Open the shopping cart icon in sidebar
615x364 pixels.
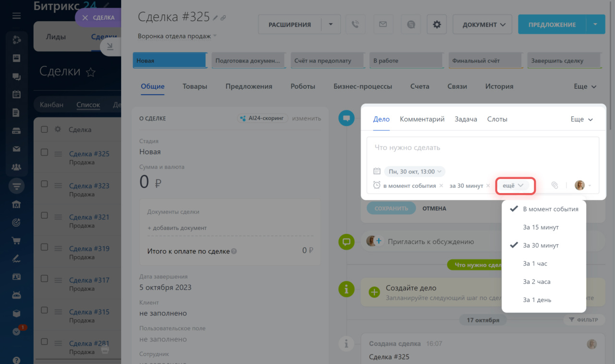(16, 241)
